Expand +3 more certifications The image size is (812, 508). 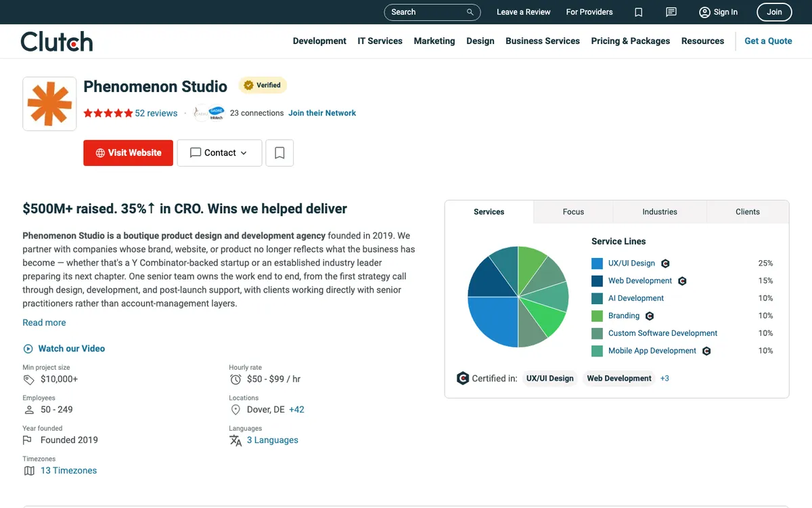click(664, 379)
